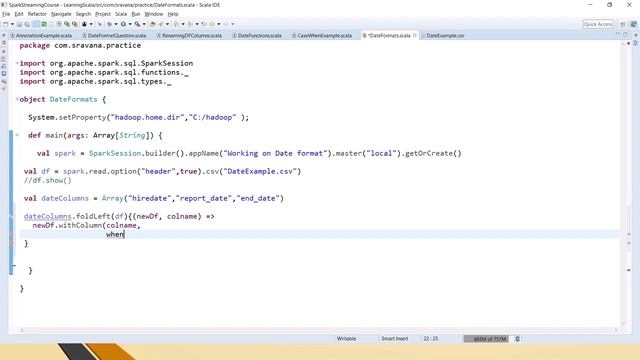Click the '22 : 25' cursor position

pyautogui.click(x=431, y=339)
